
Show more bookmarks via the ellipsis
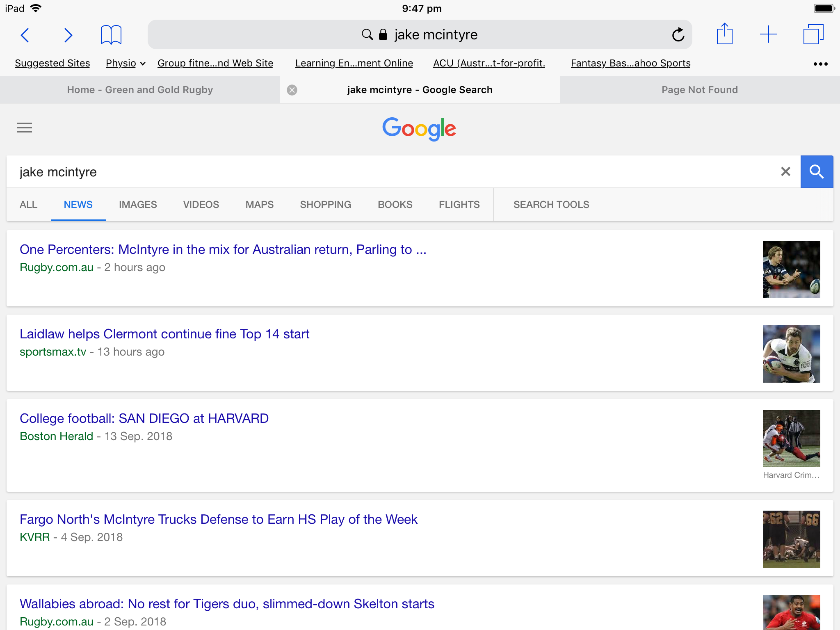click(x=820, y=64)
